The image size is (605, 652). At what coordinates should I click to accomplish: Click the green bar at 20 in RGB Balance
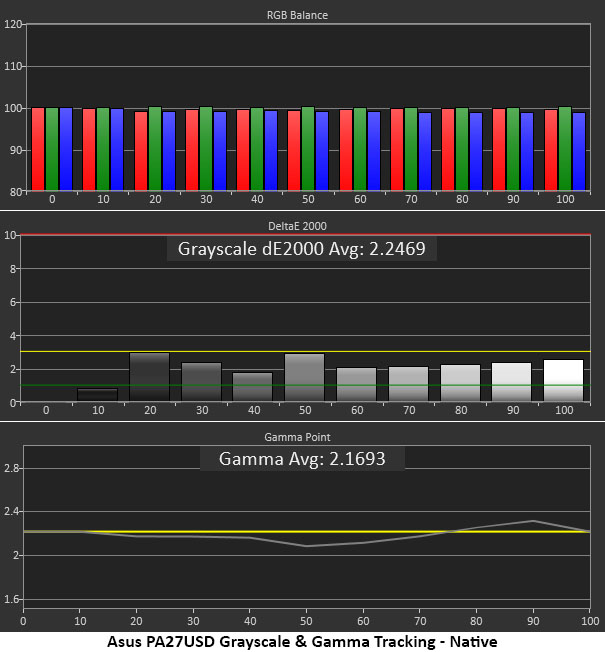point(155,148)
